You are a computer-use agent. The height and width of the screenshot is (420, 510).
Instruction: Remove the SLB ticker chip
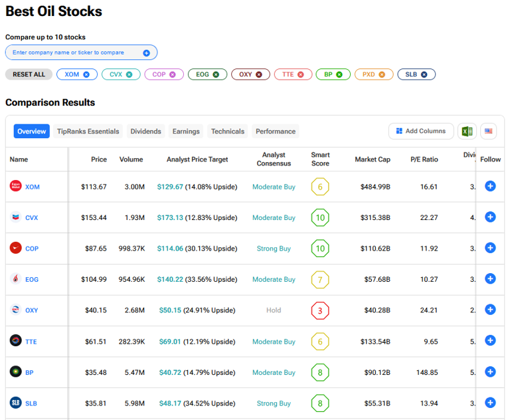424,74
